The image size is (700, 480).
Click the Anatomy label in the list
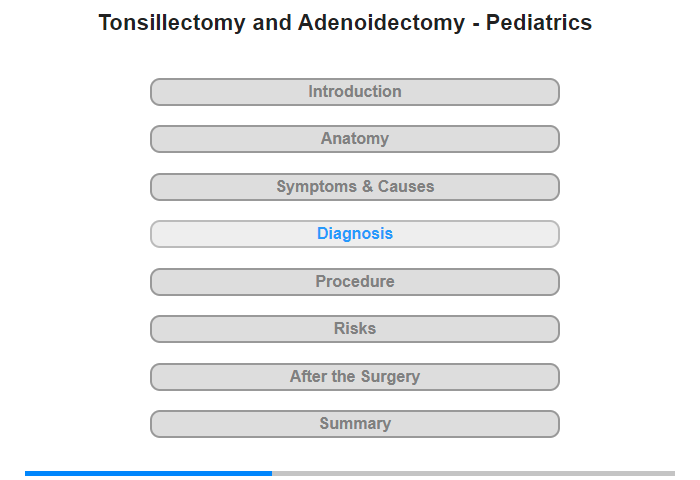point(355,139)
